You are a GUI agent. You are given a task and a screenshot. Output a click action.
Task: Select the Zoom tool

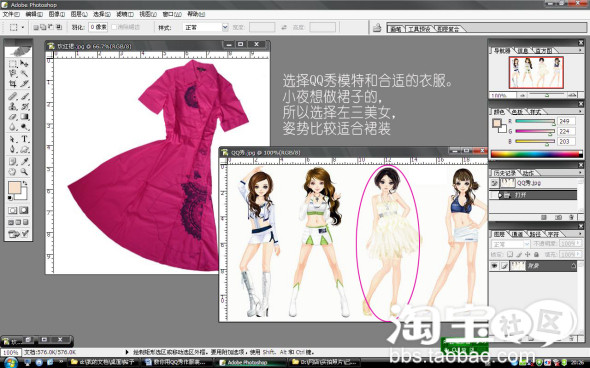pos(24,172)
